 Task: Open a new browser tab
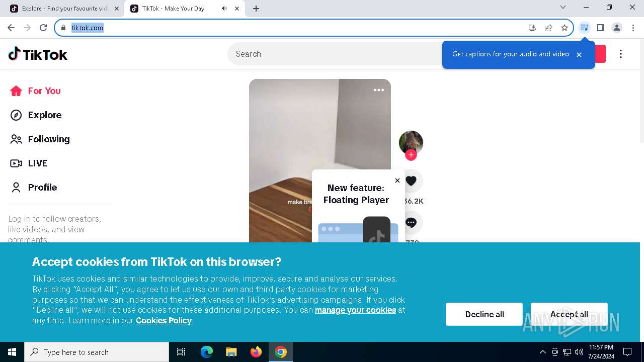(256, 9)
